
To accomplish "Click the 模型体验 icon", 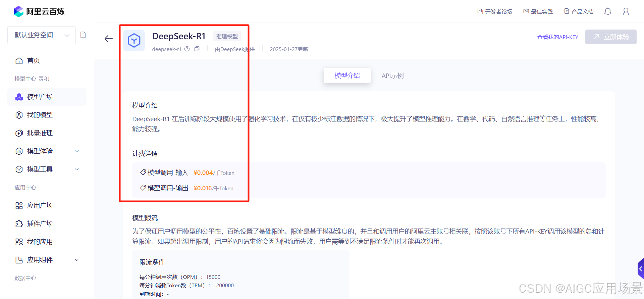I will coord(19,151).
